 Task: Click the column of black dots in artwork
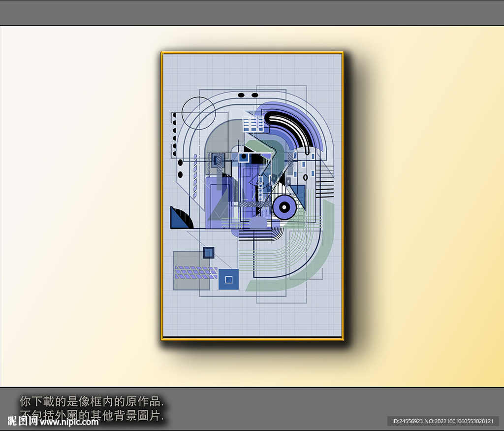point(174,131)
